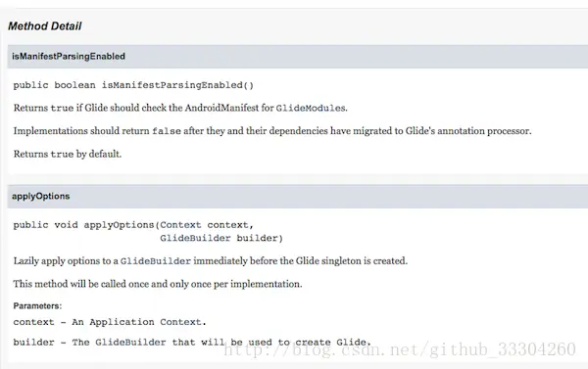Click the Method Detail heading
The image size is (588, 369).
(45, 26)
